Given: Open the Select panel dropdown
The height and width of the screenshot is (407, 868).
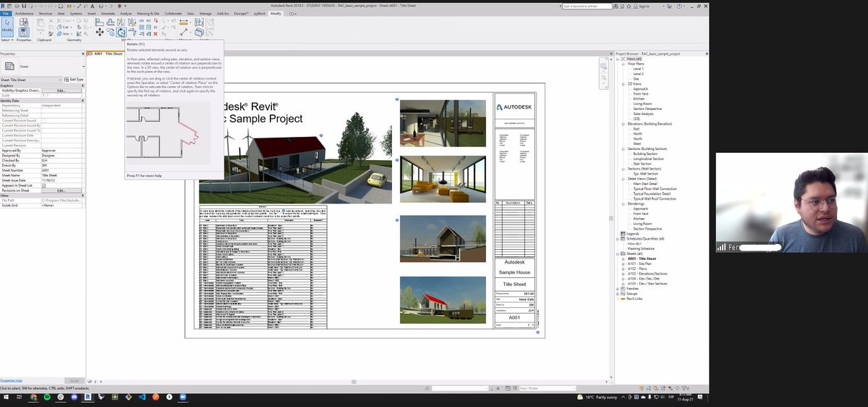Looking at the screenshot, I should [7, 40].
